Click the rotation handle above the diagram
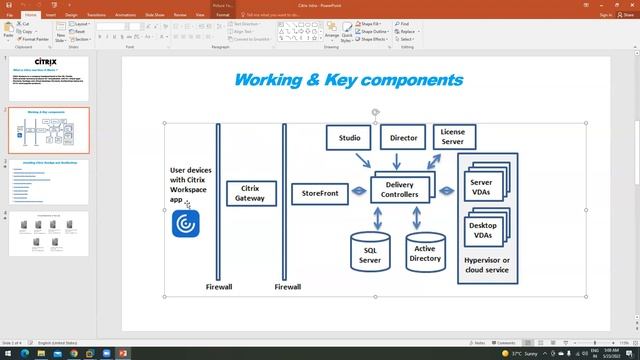 (x=375, y=112)
